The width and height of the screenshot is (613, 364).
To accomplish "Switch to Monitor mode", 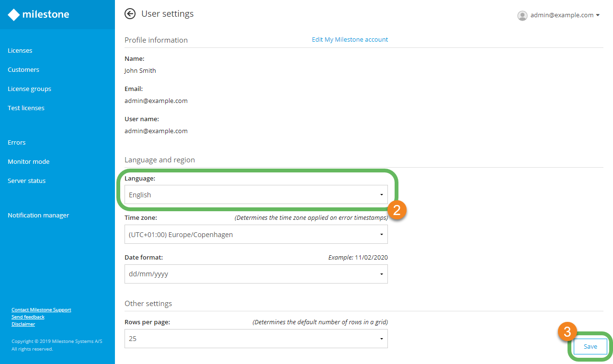I will pos(28,162).
